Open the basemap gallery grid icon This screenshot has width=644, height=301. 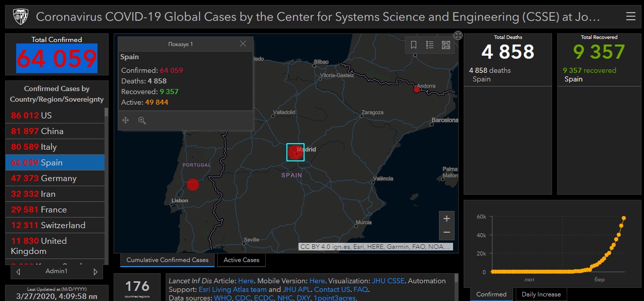point(446,45)
